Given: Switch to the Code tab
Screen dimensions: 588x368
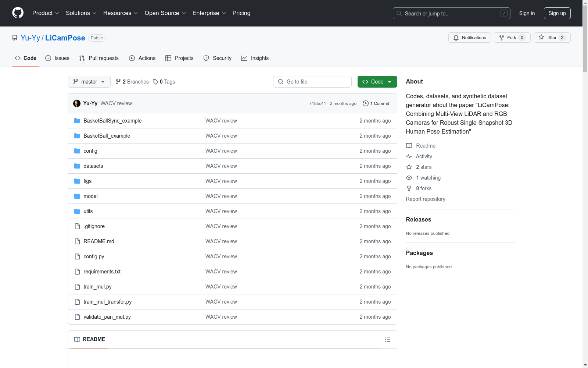Looking at the screenshot, I should [x=26, y=58].
